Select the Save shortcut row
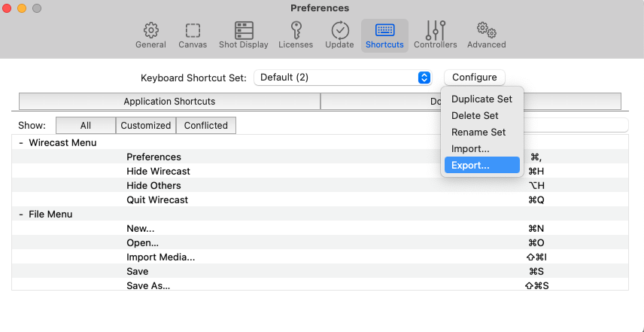This screenshot has height=332, width=644. [320, 272]
